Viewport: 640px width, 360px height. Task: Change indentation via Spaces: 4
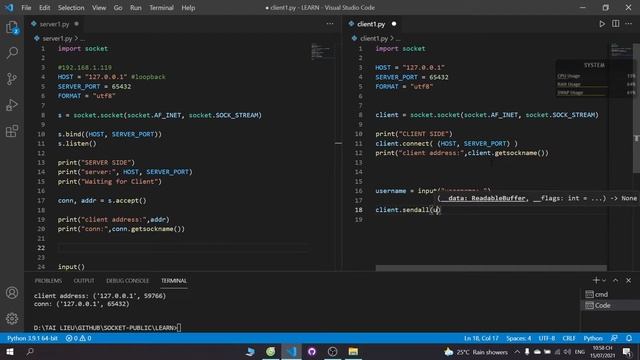[x=519, y=338]
